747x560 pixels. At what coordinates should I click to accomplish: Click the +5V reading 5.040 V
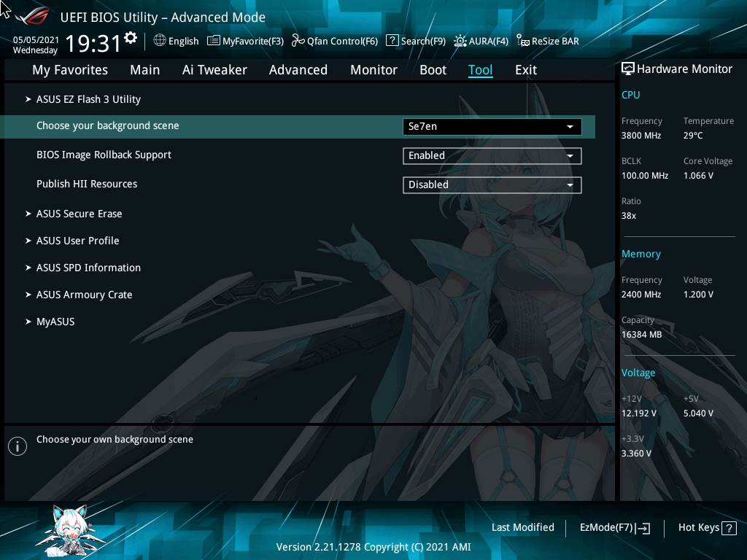pyautogui.click(x=698, y=413)
